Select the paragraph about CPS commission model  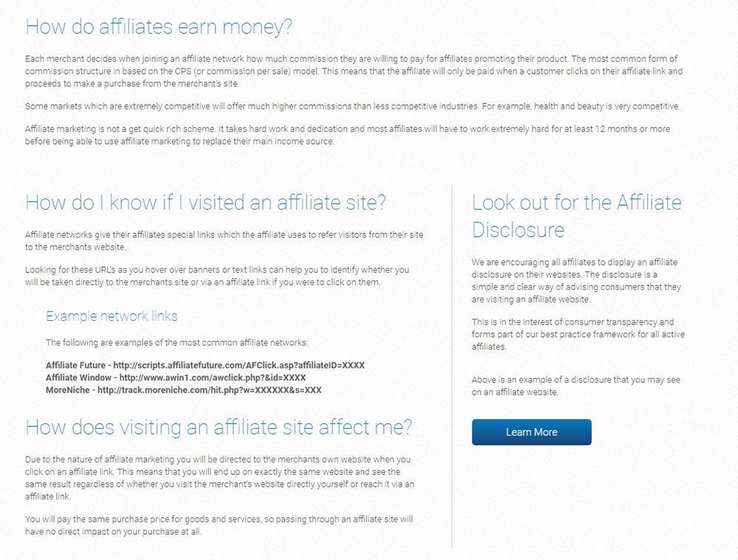[354, 72]
